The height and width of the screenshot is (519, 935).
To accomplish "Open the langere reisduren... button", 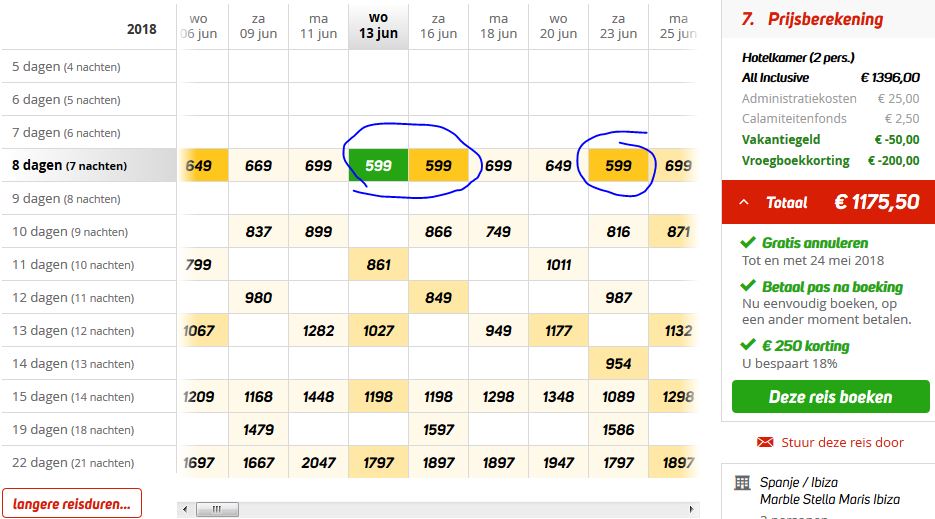I will click(x=72, y=503).
